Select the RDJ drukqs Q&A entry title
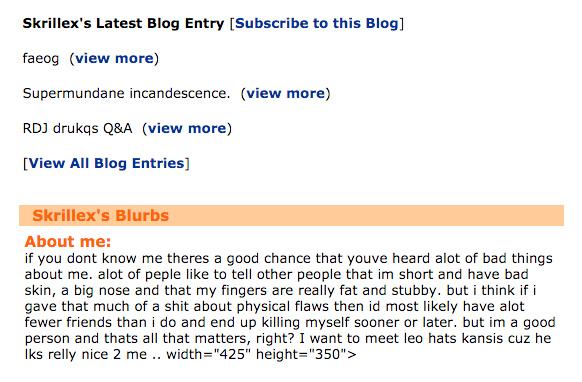 click(x=77, y=128)
